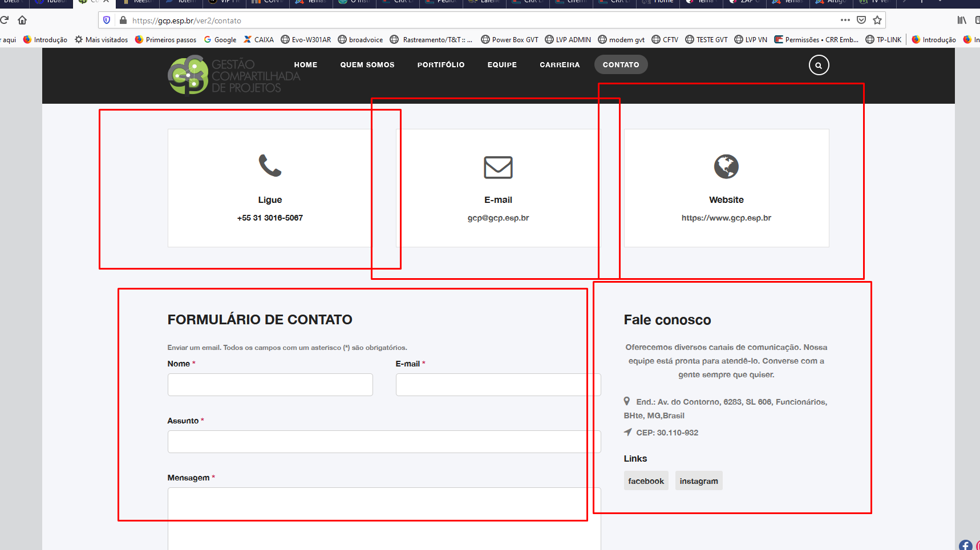Open the Primeiros passos bookmark
The height and width of the screenshot is (550, 980).
tap(165, 40)
